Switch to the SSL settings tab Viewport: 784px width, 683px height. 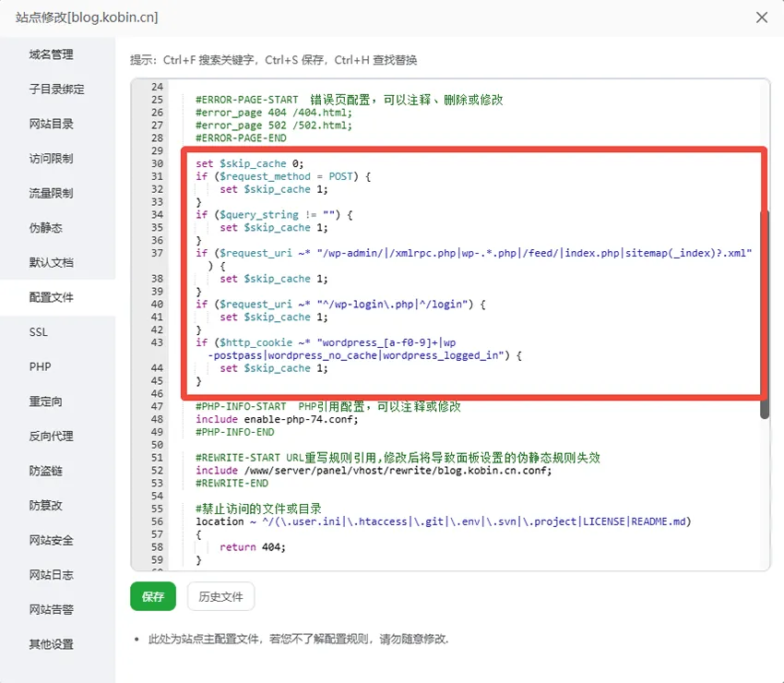click(42, 331)
